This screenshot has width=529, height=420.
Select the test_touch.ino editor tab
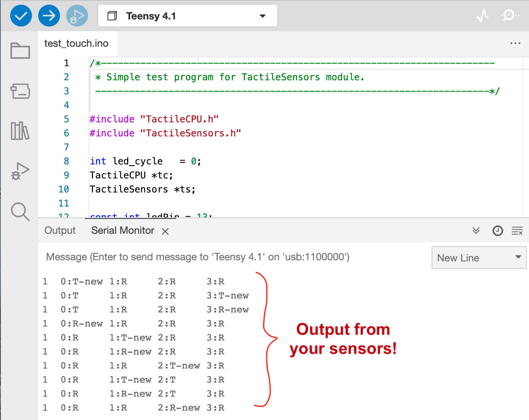pos(76,43)
